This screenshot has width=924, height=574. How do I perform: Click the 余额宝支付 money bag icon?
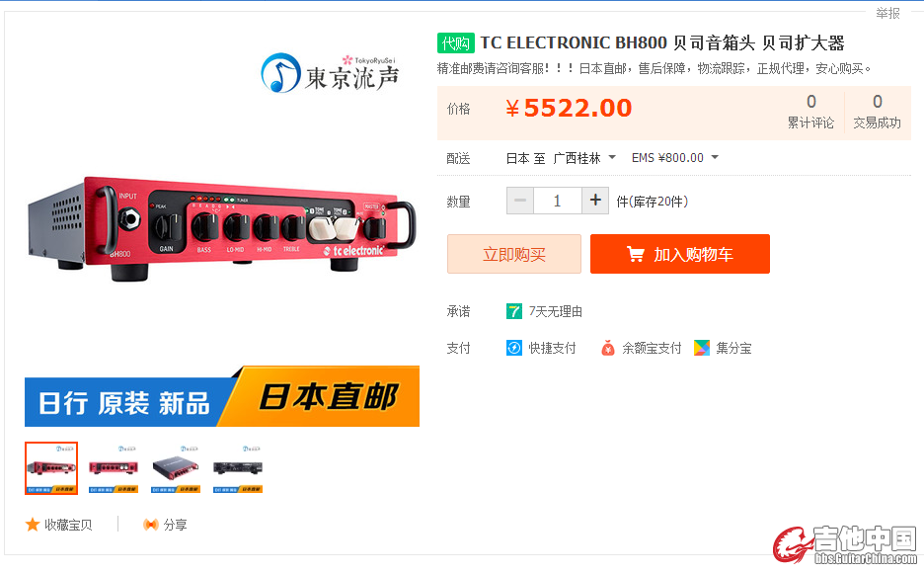tap(608, 348)
